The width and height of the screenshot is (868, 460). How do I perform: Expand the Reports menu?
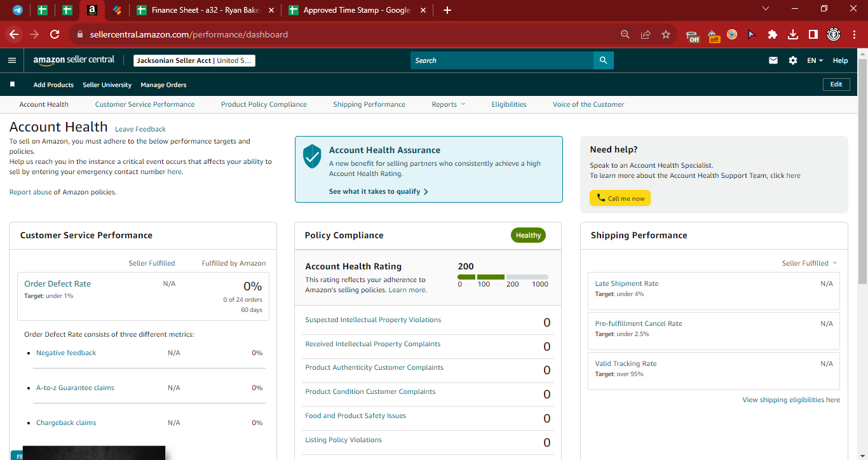[449, 104]
